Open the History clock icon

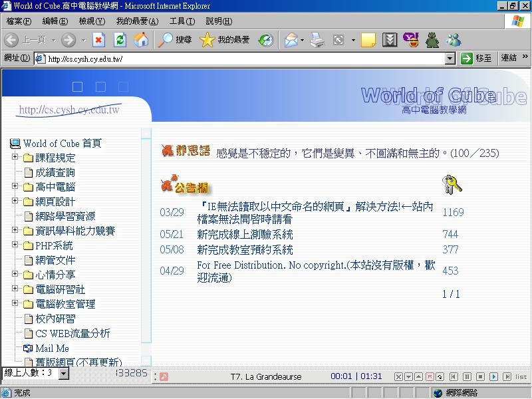click(265, 41)
